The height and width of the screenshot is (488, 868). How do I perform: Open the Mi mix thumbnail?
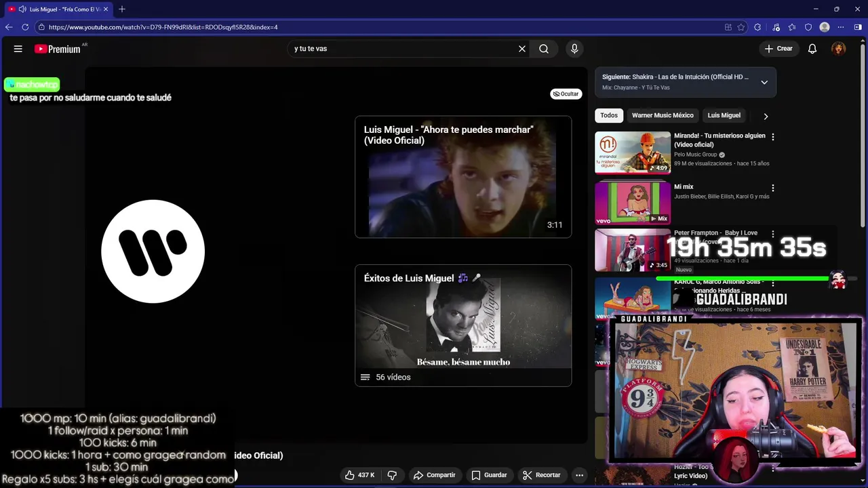tap(633, 203)
